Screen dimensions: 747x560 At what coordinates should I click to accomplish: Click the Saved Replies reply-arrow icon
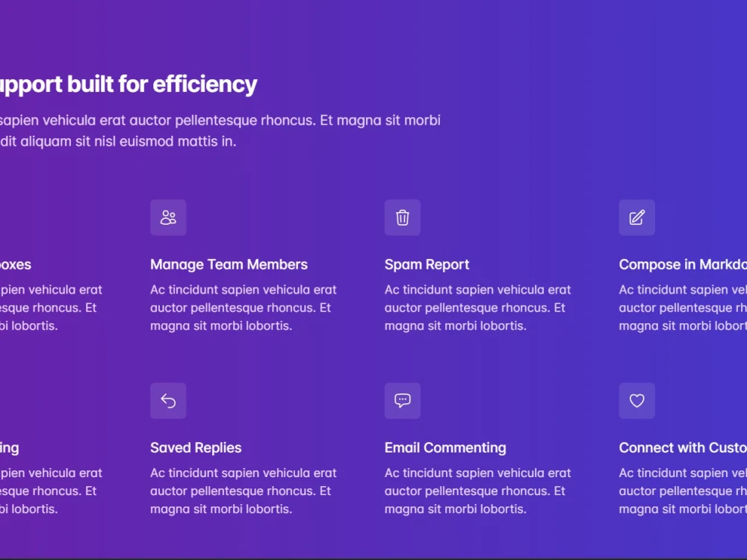pos(168,401)
